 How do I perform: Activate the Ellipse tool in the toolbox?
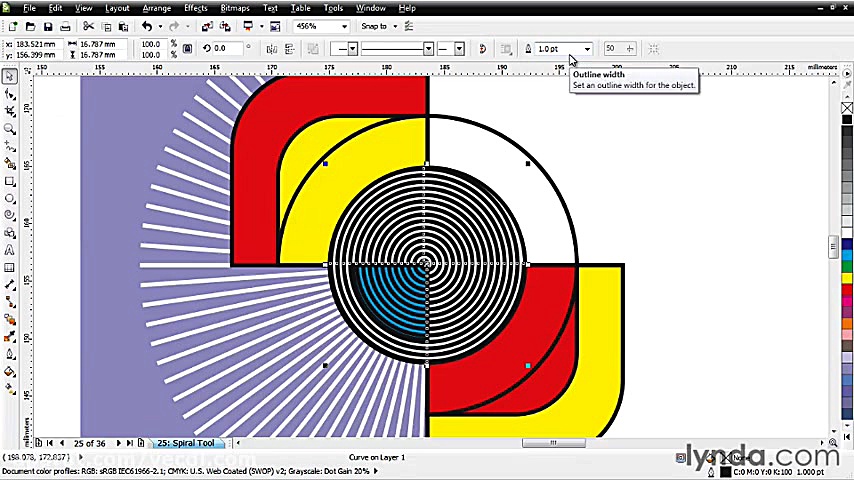point(10,198)
